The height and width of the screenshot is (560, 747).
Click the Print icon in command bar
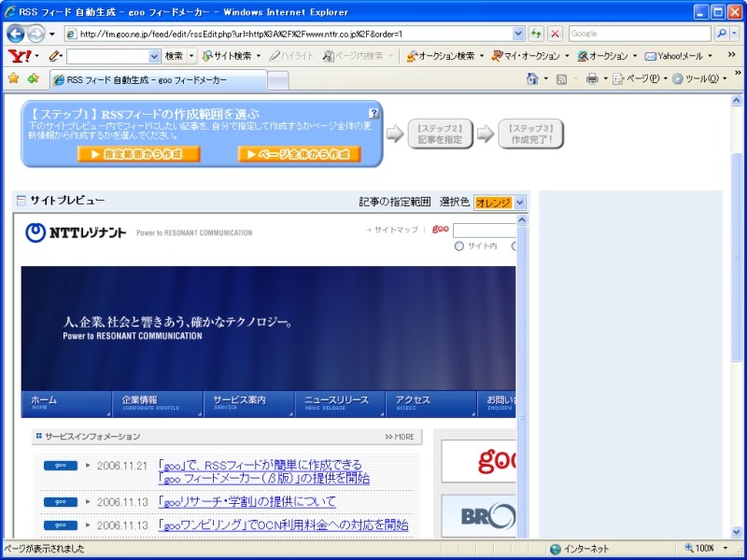(592, 79)
